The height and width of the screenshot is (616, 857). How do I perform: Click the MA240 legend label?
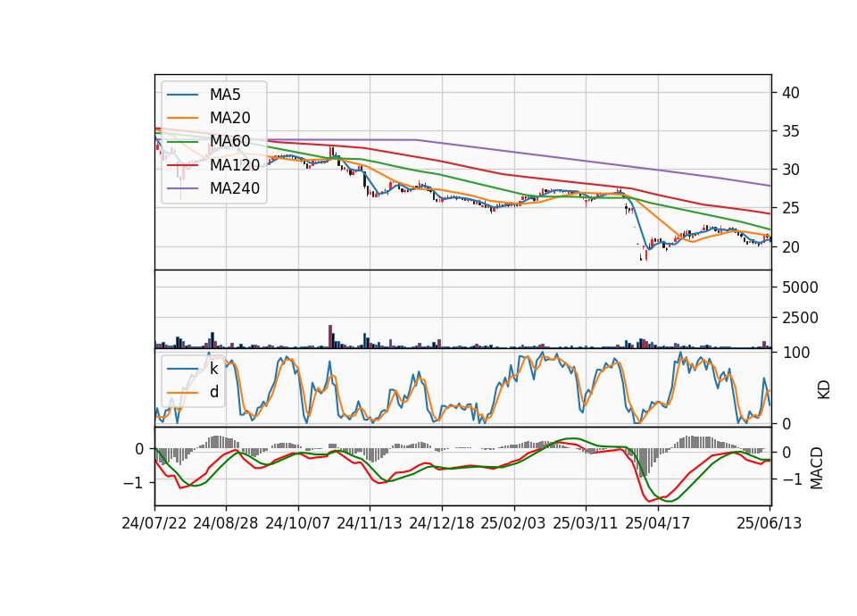[x=235, y=188]
